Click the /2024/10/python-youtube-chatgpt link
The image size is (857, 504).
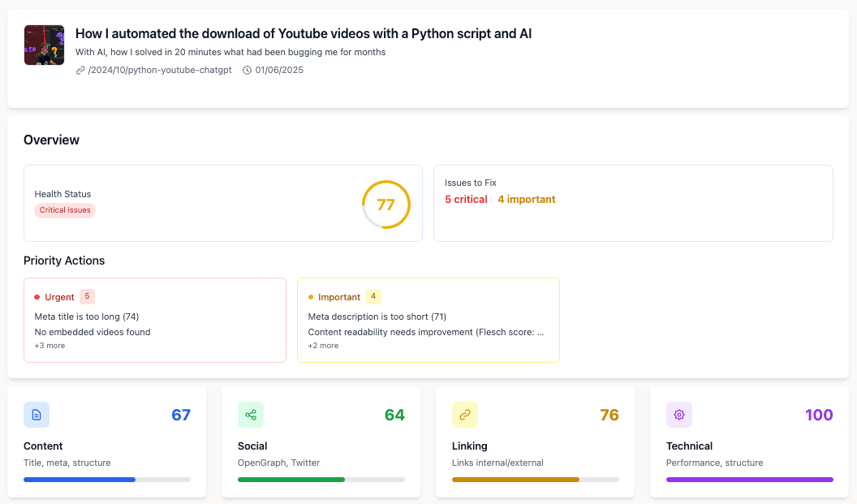point(159,71)
